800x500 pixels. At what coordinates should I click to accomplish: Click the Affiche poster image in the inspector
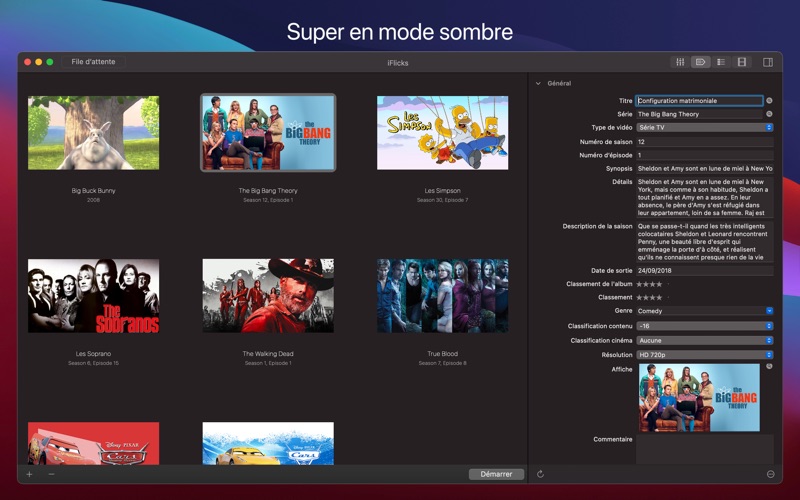699,397
